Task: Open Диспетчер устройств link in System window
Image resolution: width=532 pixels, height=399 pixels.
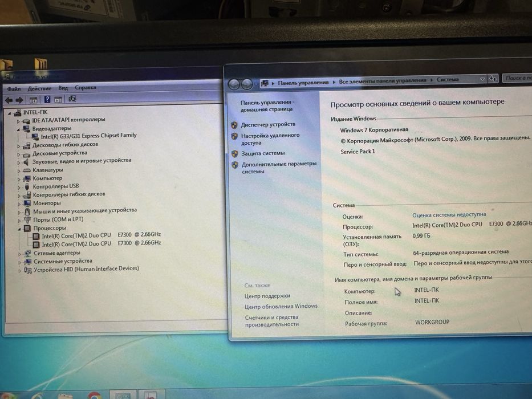Action: click(x=268, y=124)
